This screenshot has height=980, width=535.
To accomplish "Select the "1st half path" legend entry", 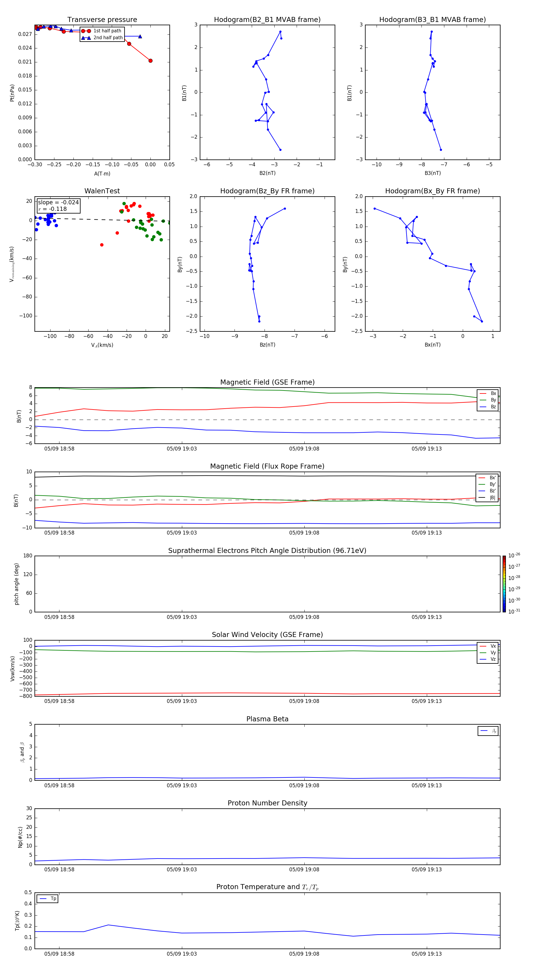I will [102, 31].
